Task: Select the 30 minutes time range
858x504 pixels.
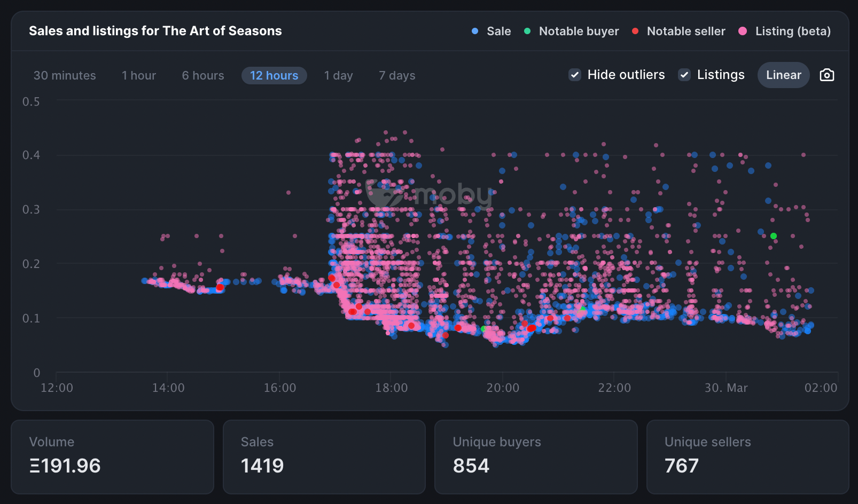Action: [x=65, y=75]
